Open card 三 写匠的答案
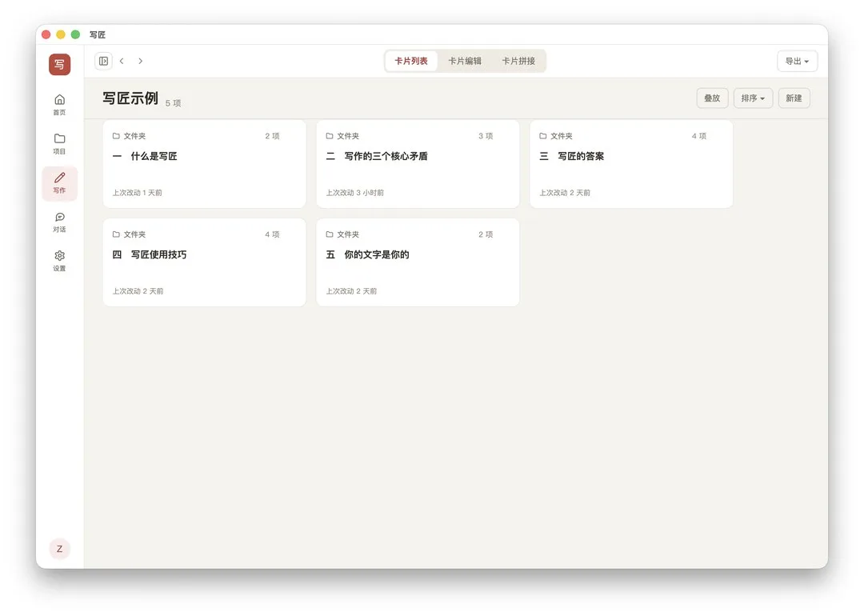864x616 pixels. pyautogui.click(x=631, y=164)
